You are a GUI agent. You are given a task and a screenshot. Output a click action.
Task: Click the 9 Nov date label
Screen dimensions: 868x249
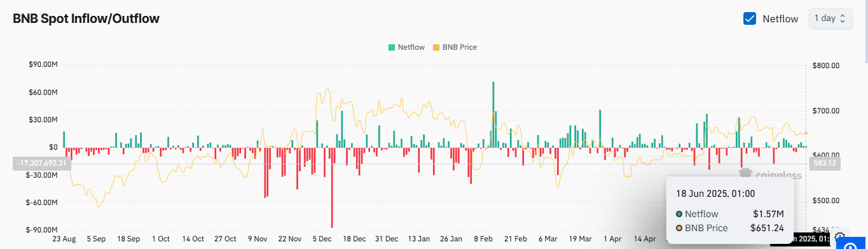257,239
